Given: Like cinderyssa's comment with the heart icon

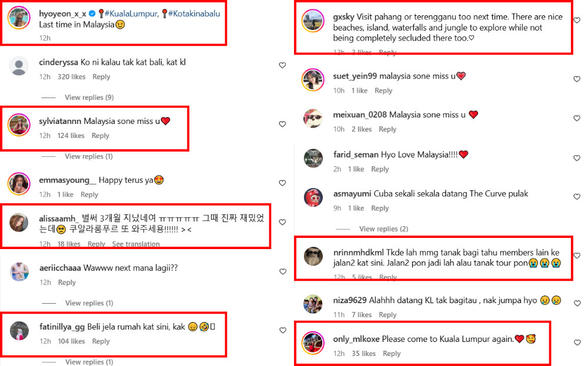Looking at the screenshot, I should (282, 65).
